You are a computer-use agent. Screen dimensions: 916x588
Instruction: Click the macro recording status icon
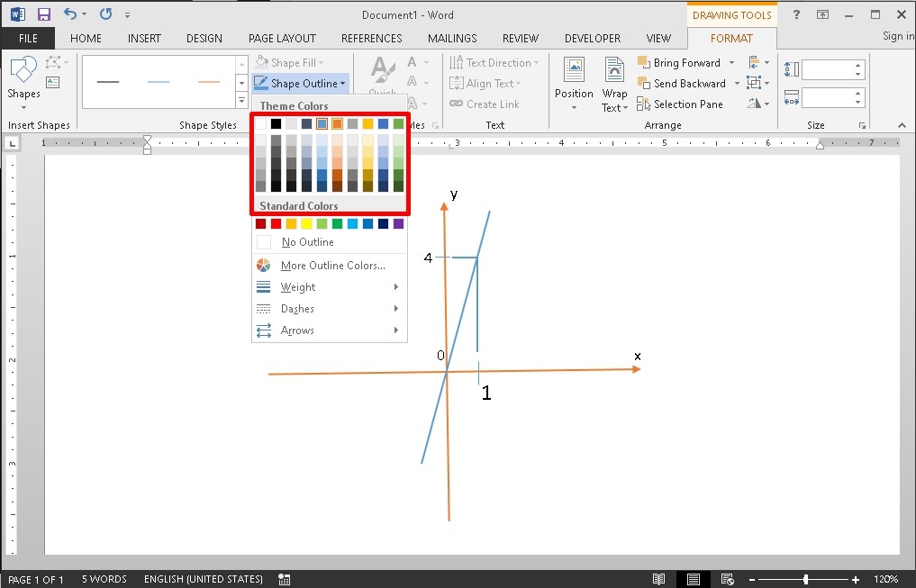click(x=284, y=579)
